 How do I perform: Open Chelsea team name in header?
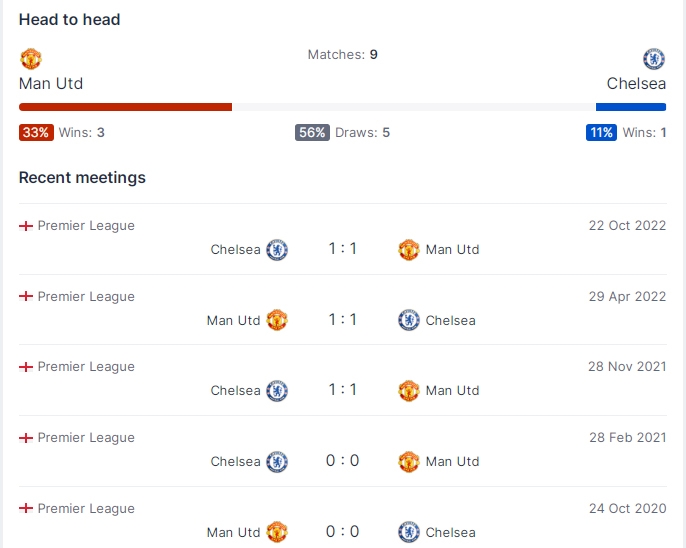[x=636, y=84]
